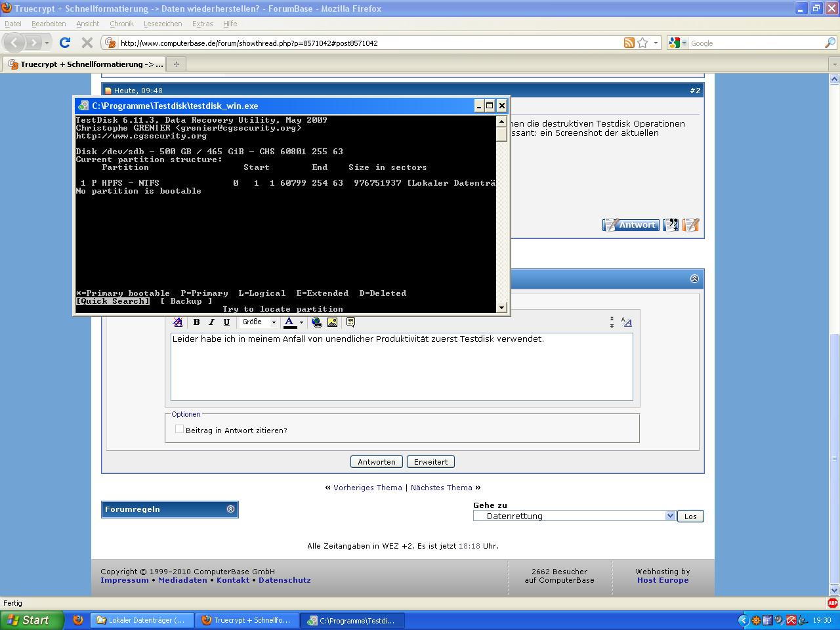Open the Chronik menu
The height and width of the screenshot is (630, 840).
tap(121, 24)
